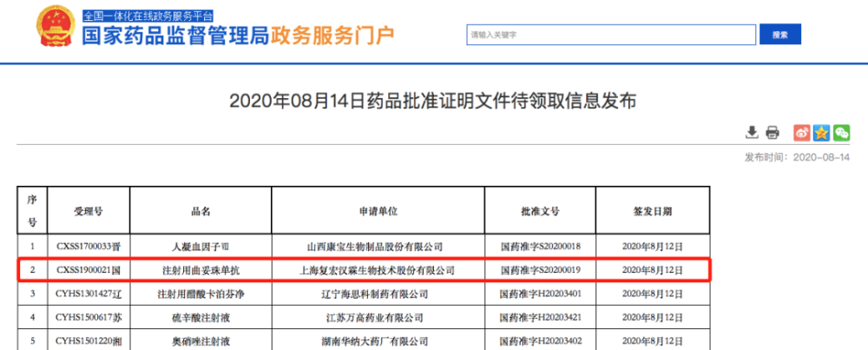Select cell 国药准字S20200018
Image resolution: width=868 pixels, height=350 pixels.
coord(540,247)
